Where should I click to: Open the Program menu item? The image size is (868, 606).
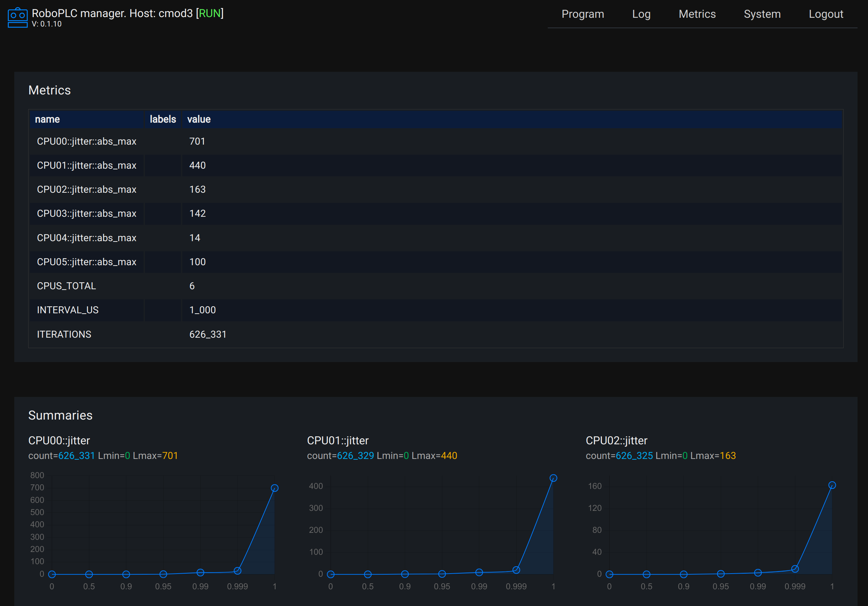tap(583, 14)
